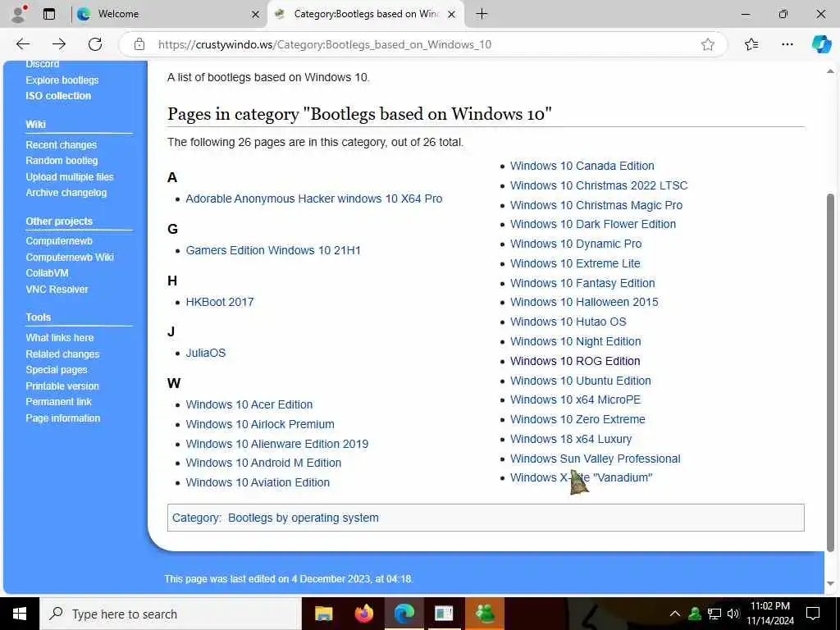Open the notifications center icon
Image resolution: width=840 pixels, height=630 pixels.
[813, 614]
